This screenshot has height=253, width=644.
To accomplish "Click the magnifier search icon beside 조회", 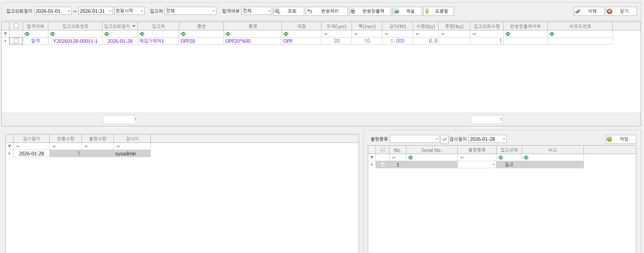I will pyautogui.click(x=277, y=11).
